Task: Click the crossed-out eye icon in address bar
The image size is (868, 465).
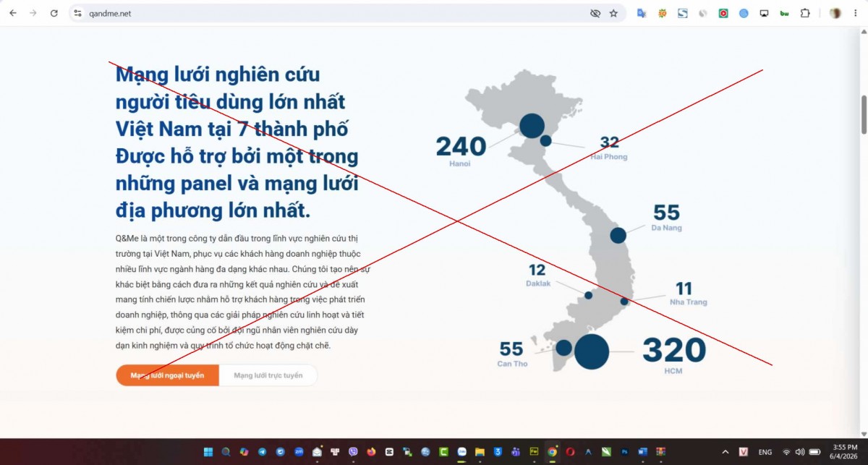Action: pos(595,13)
